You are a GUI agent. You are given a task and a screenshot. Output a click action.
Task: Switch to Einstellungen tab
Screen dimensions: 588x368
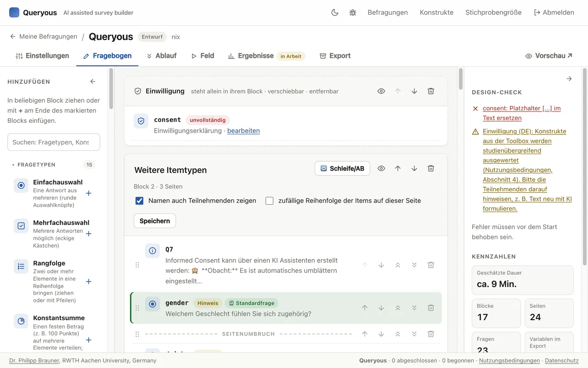[42, 56]
